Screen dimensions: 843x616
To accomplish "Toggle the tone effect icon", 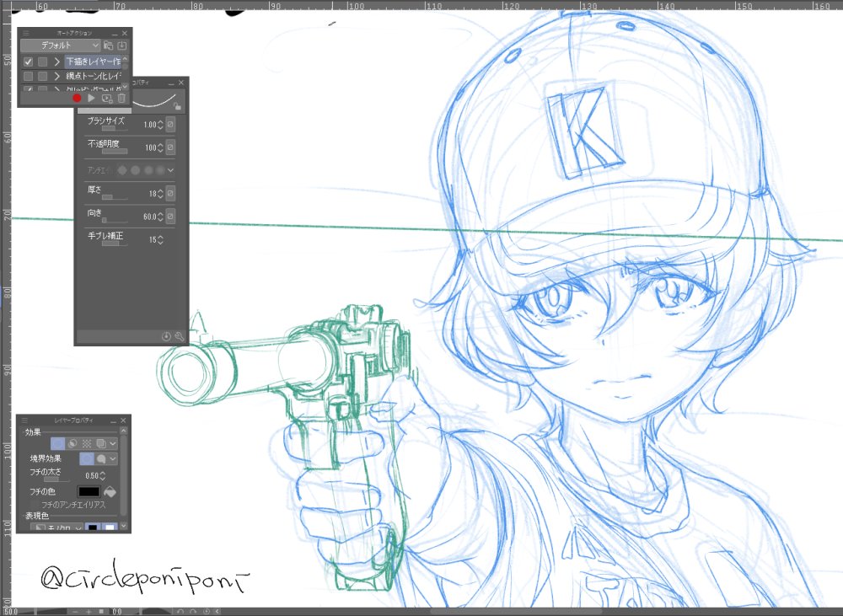I will 87,444.
